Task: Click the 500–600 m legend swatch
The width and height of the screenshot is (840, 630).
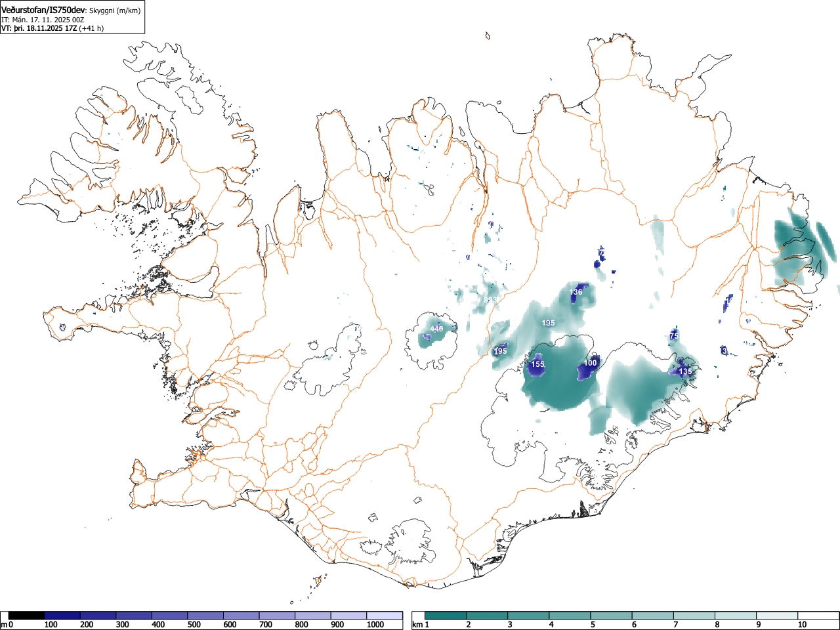Action: 205,616
